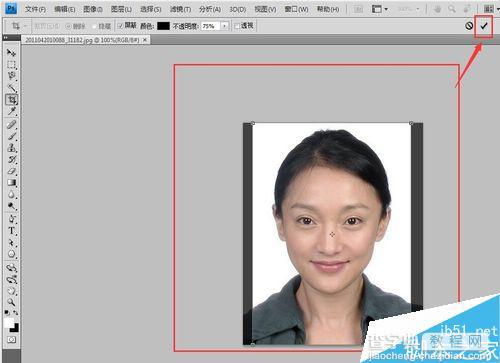500x363 pixels.
Task: Open the 滤镜(T) menu
Action: (x=180, y=9)
